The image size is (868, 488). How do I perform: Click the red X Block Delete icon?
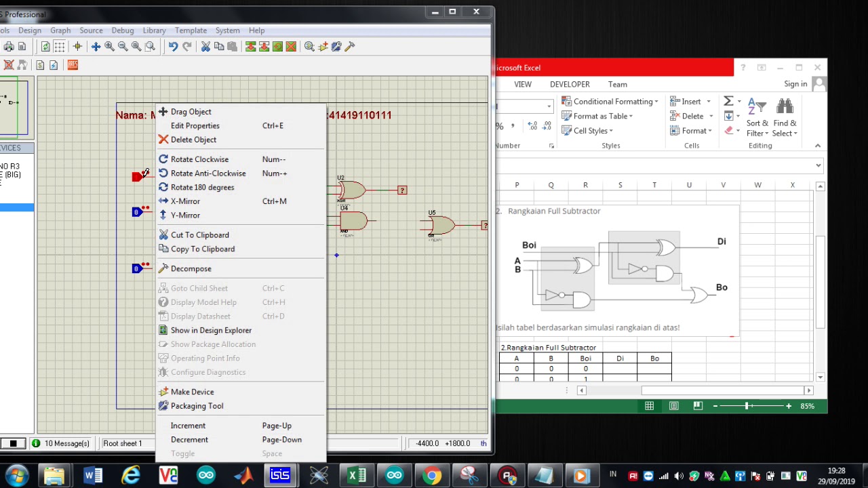point(291,46)
